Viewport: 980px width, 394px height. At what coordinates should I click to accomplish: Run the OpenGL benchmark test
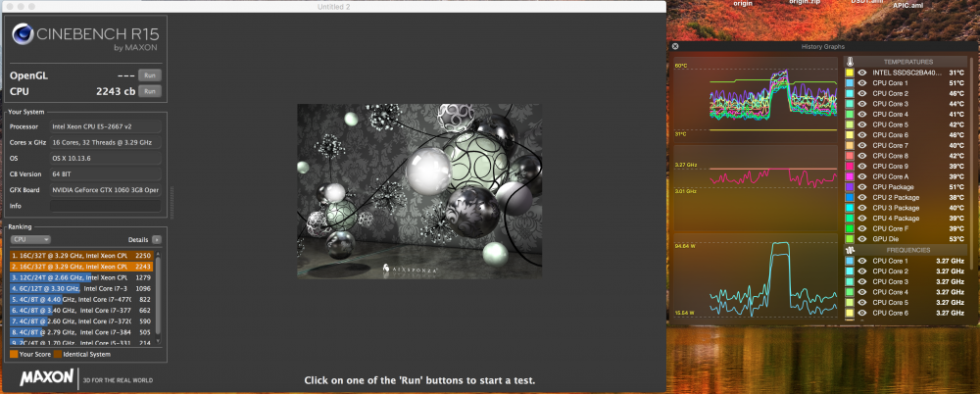click(x=149, y=75)
